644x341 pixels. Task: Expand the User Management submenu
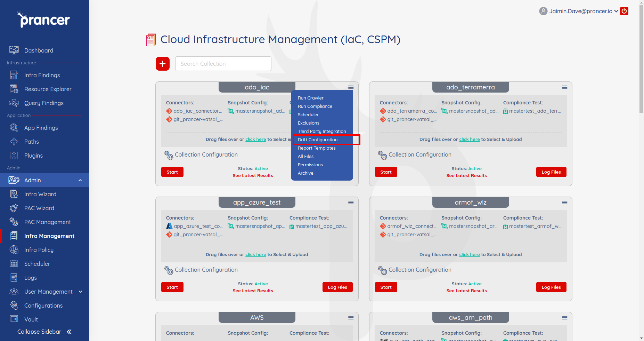(x=81, y=292)
